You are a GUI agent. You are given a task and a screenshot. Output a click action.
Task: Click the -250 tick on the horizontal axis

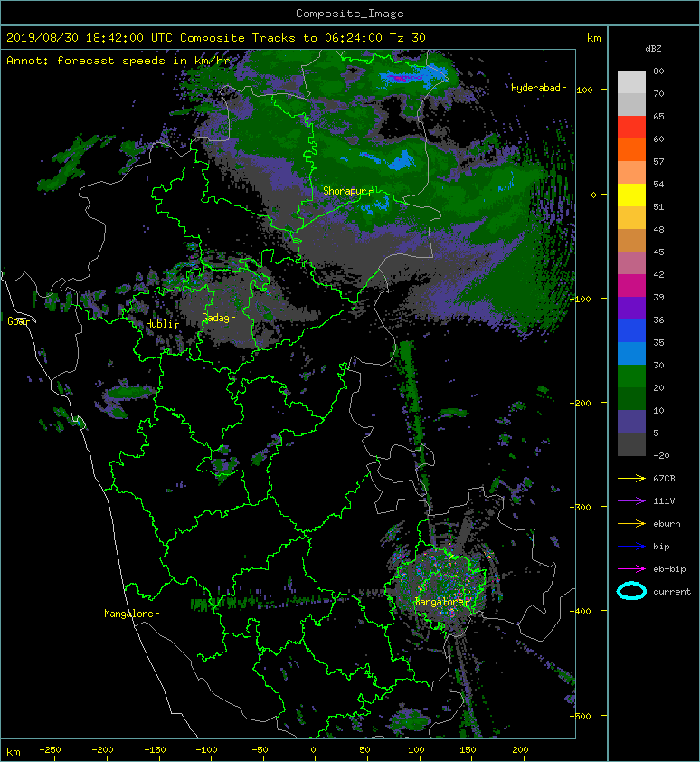(50, 750)
